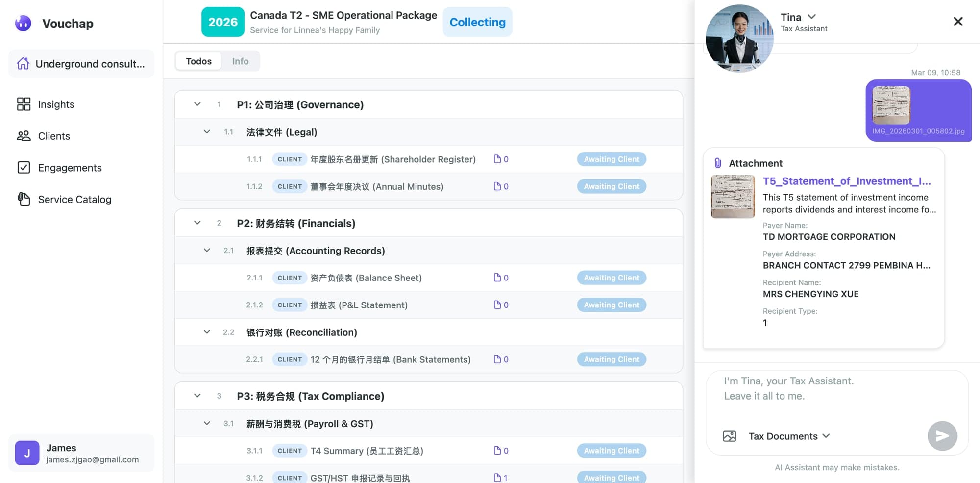Viewport: 980px width, 483px height.
Task: Collapse the P1 Governance section
Action: 197,104
